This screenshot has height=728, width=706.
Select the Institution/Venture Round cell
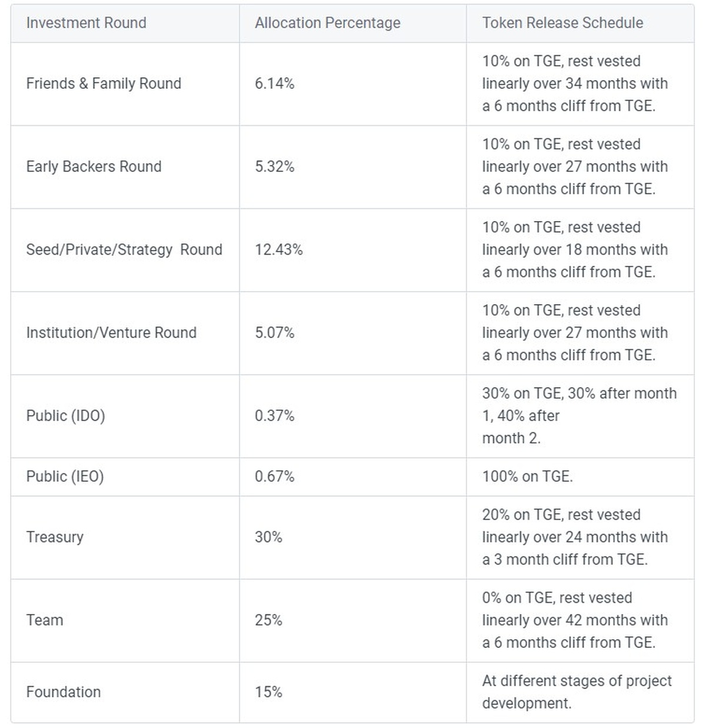click(111, 332)
